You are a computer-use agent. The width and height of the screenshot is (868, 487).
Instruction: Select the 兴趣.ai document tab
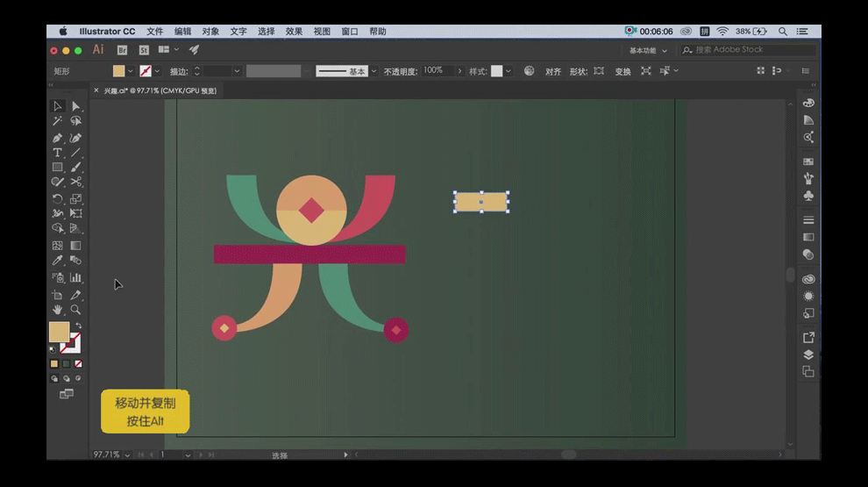160,90
